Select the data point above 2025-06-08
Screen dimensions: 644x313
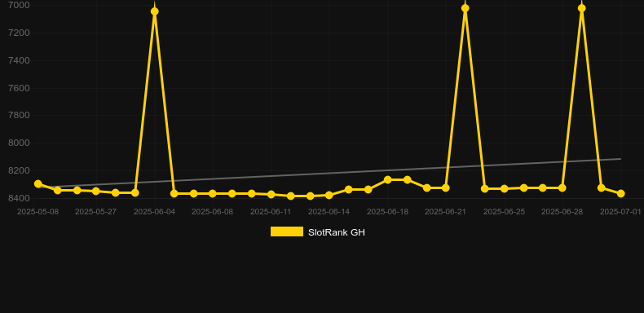pyautogui.click(x=212, y=193)
